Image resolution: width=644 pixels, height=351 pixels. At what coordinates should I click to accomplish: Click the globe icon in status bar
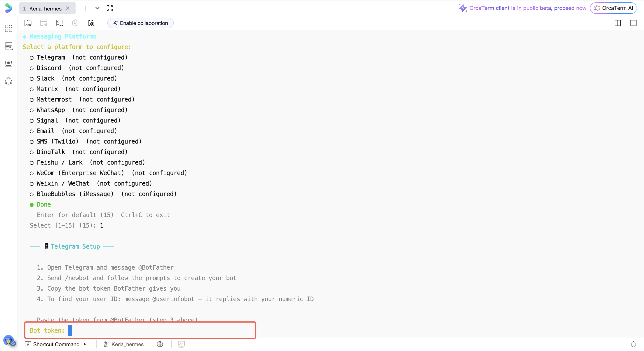pyautogui.click(x=160, y=344)
